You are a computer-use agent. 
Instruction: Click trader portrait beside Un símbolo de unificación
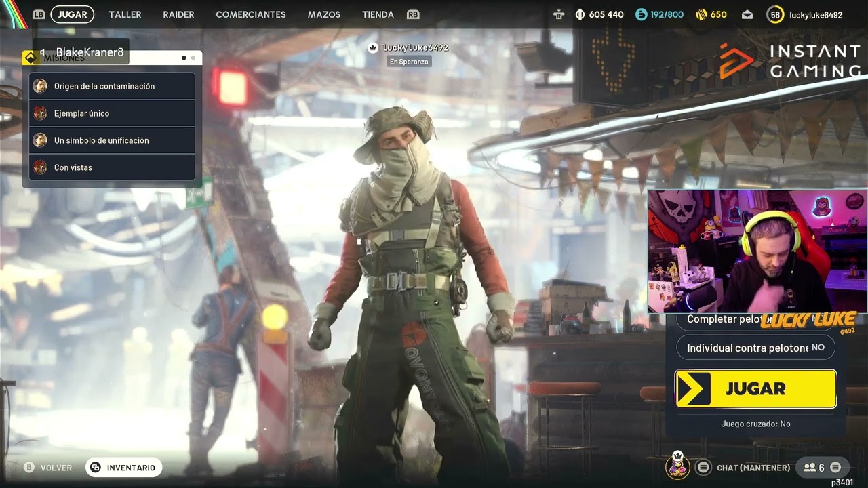tap(40, 140)
